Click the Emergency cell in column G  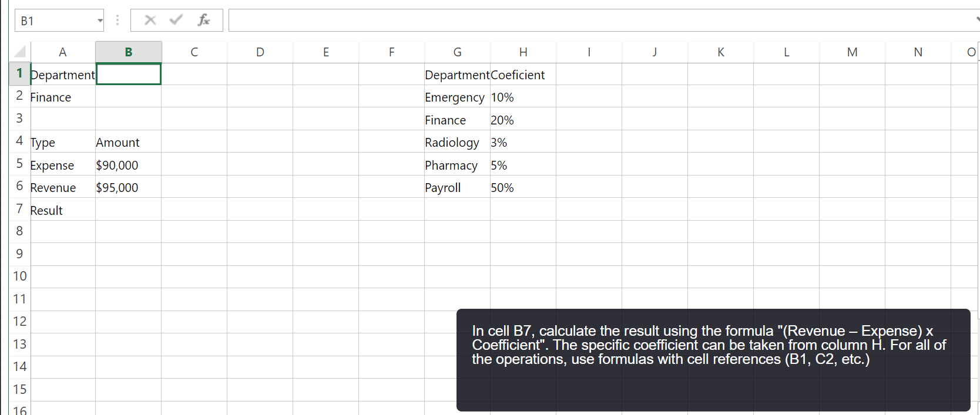[x=458, y=97]
